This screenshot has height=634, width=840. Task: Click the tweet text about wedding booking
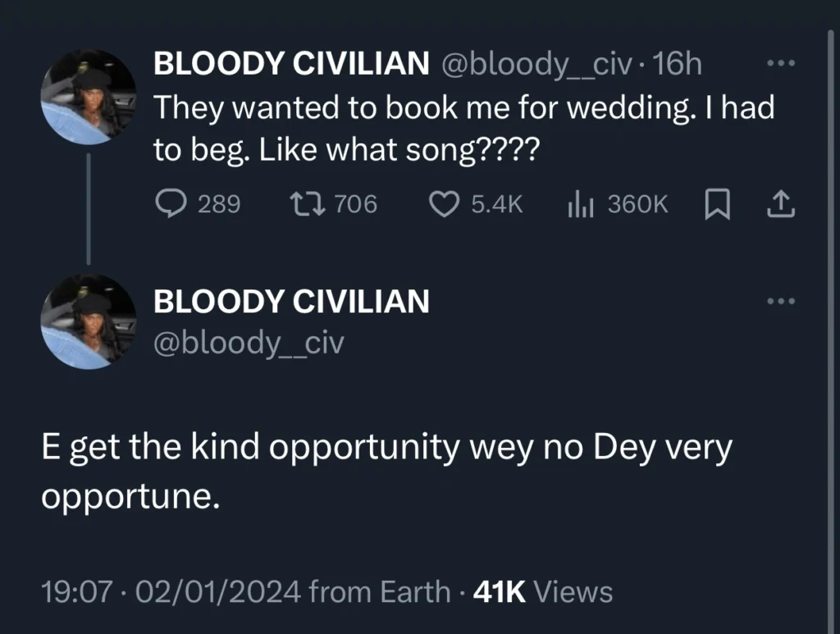(463, 127)
